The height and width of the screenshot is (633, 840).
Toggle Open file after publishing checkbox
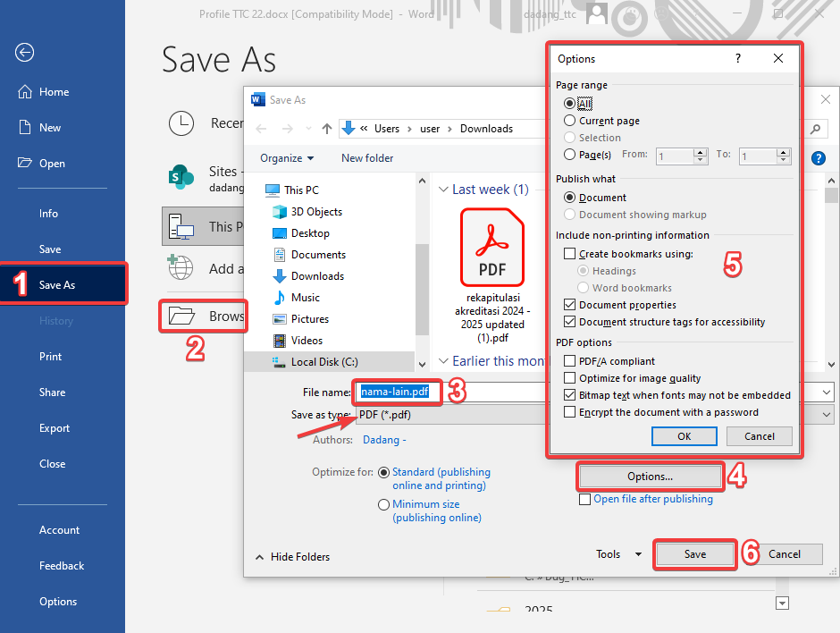click(585, 500)
